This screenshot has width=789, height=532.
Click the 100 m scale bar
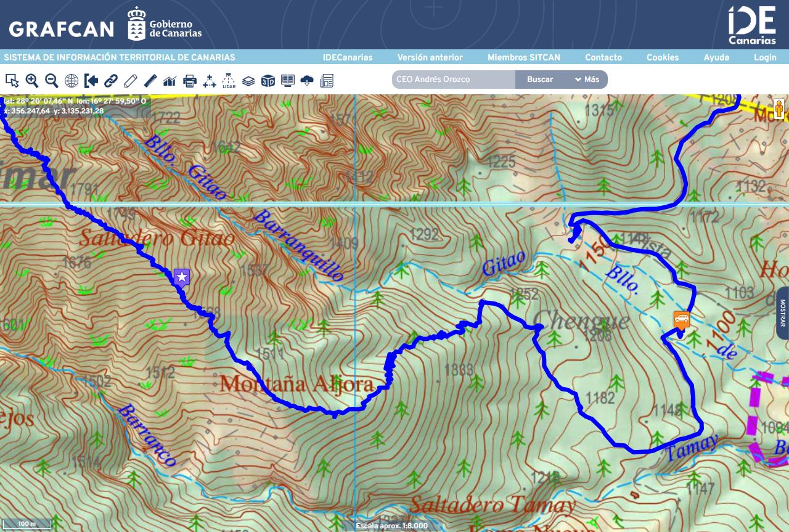tap(27, 524)
